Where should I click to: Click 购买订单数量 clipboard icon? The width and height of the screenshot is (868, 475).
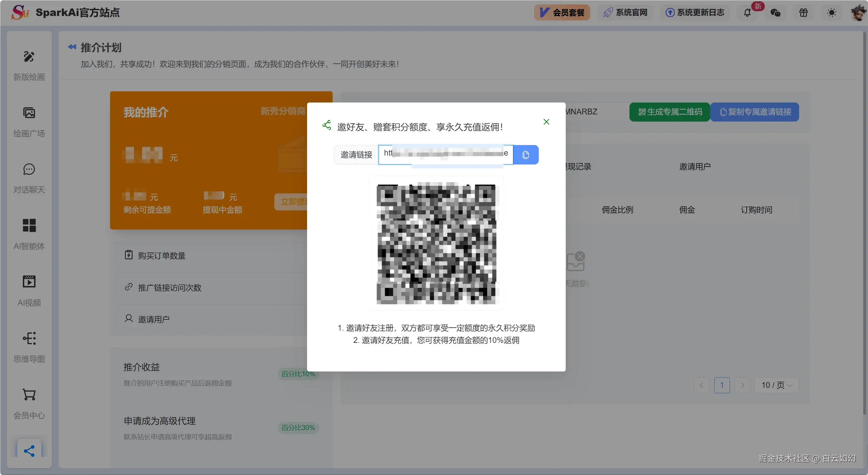pos(128,255)
